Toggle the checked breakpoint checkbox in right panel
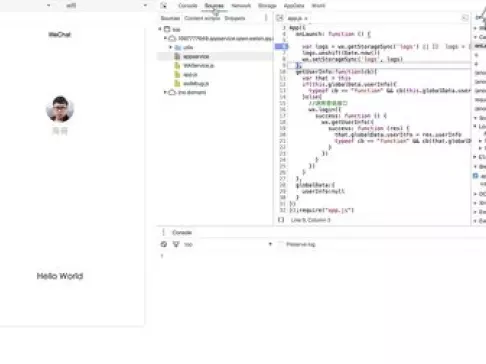The image size is (486, 364). tap(476, 176)
